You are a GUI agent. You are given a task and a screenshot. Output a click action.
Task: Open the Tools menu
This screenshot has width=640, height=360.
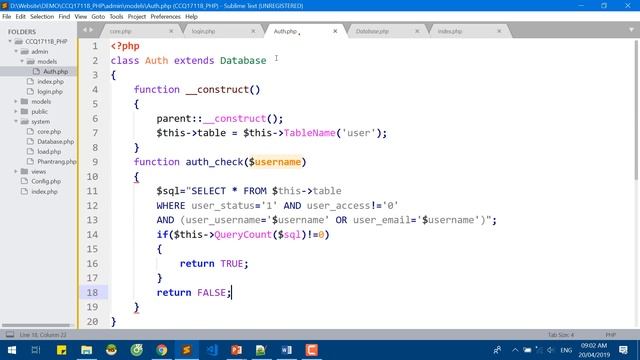point(116,17)
